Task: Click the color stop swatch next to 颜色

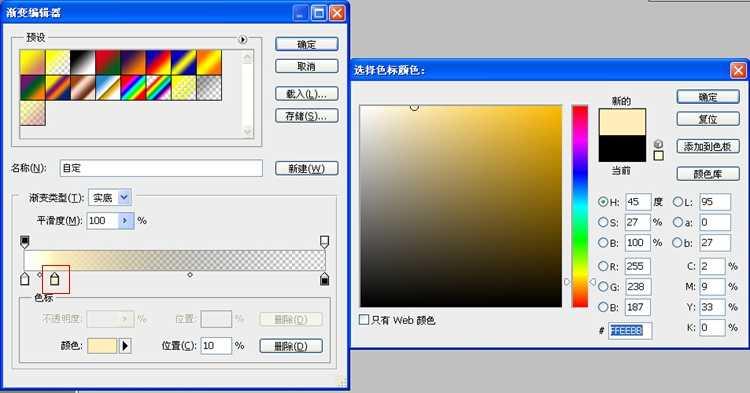Action: (102, 346)
